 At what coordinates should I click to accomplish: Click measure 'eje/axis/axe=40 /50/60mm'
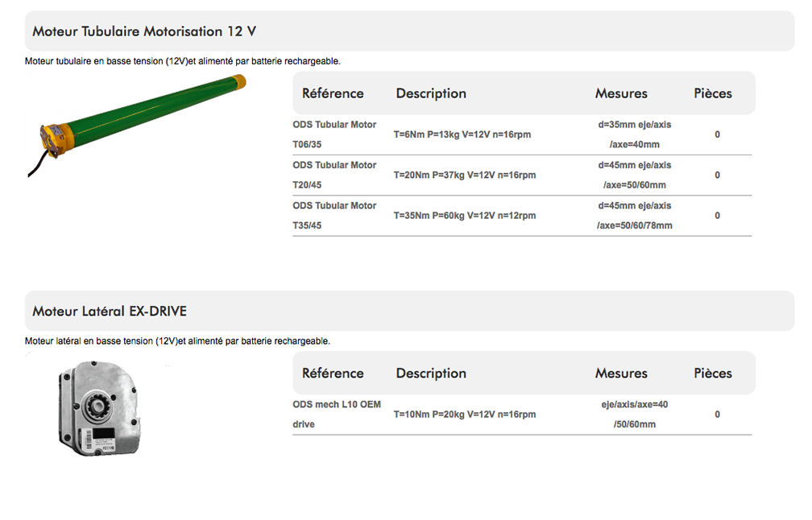pyautogui.click(x=635, y=414)
